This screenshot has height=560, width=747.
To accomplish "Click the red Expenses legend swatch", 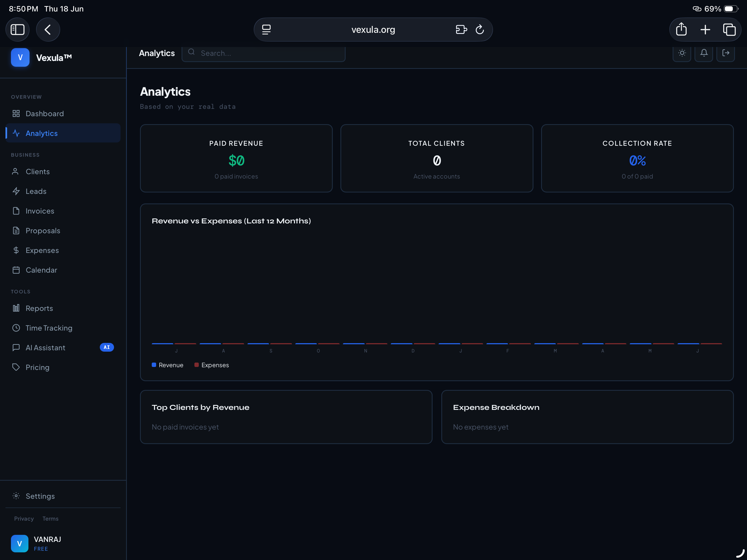I will tap(197, 365).
